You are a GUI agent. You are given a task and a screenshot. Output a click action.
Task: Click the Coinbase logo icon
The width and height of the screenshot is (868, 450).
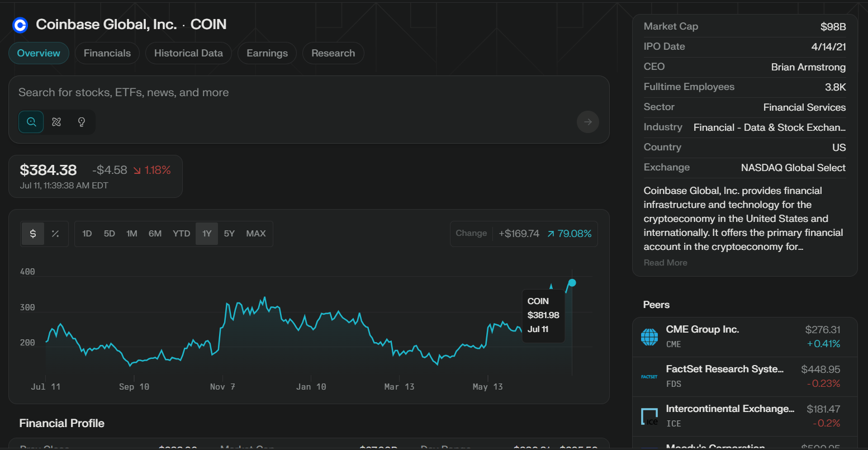coord(20,25)
